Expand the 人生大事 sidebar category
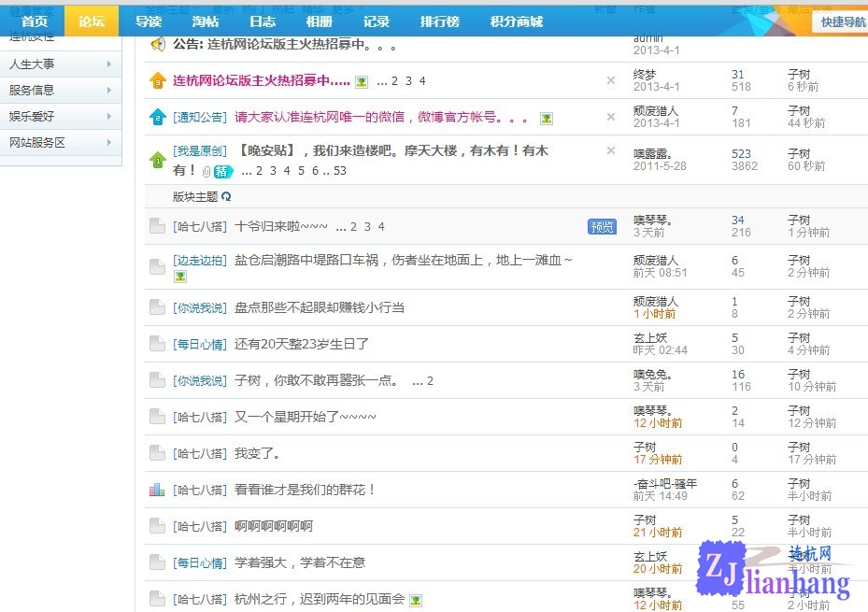 [61, 64]
